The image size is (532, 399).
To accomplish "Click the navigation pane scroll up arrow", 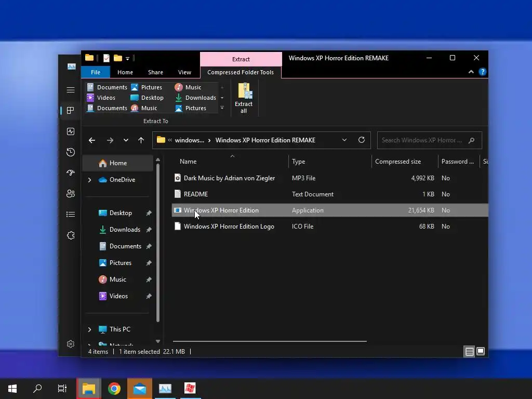I will [x=158, y=160].
